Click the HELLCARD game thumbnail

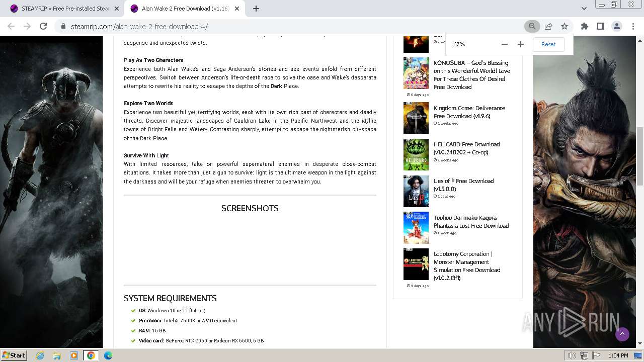(x=416, y=154)
